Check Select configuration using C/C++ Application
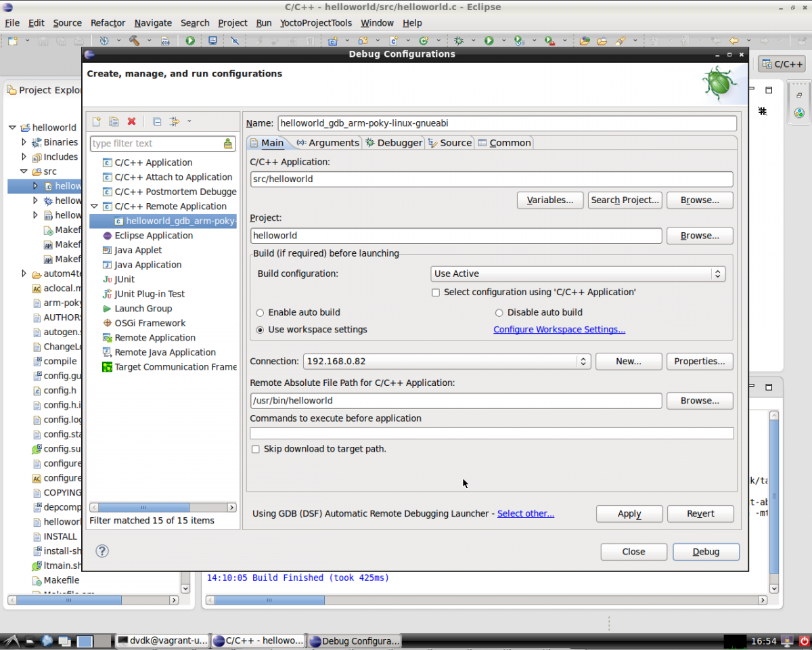 pos(436,292)
